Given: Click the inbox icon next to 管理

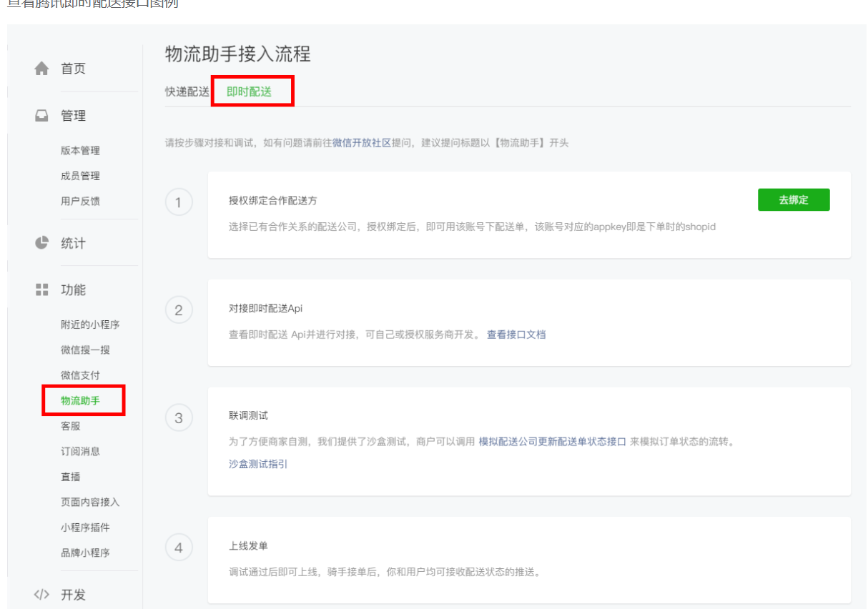Looking at the screenshot, I should point(42,116).
